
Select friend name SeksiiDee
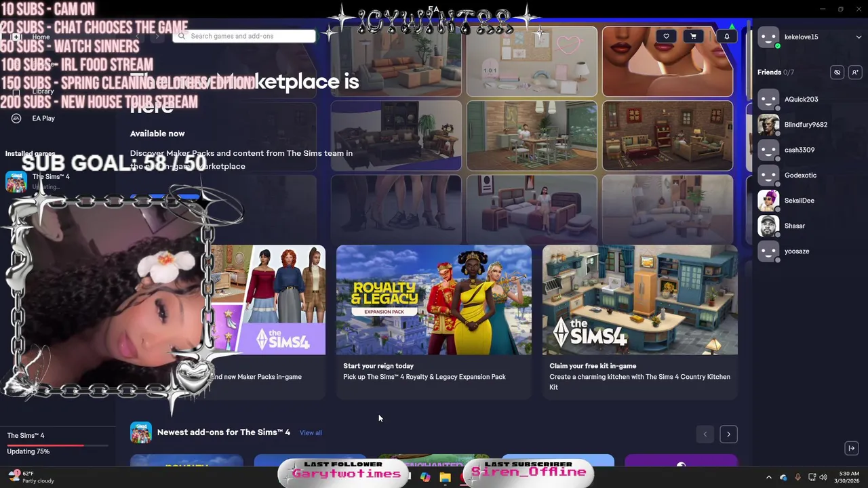pos(799,201)
